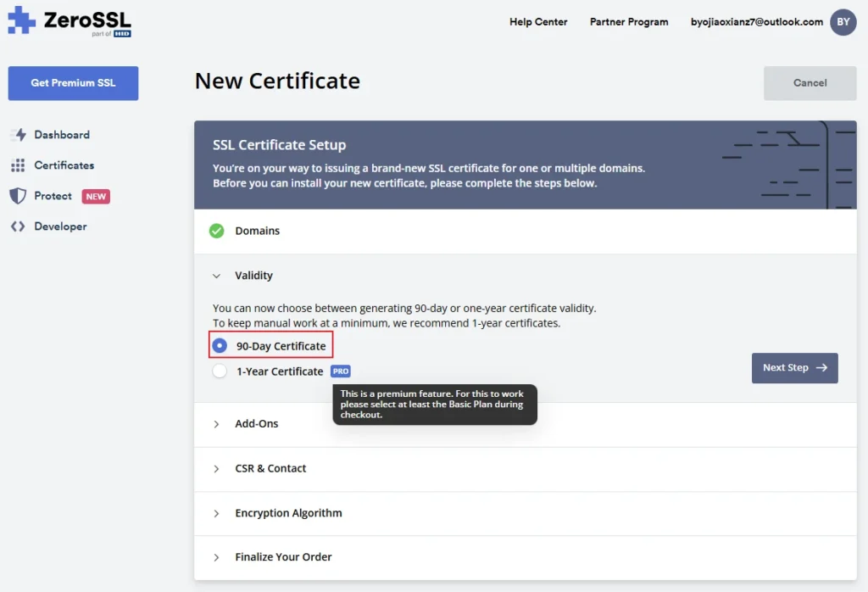Click the completed Domains step indicator
Screen dimensions: 868x592
[257, 230]
